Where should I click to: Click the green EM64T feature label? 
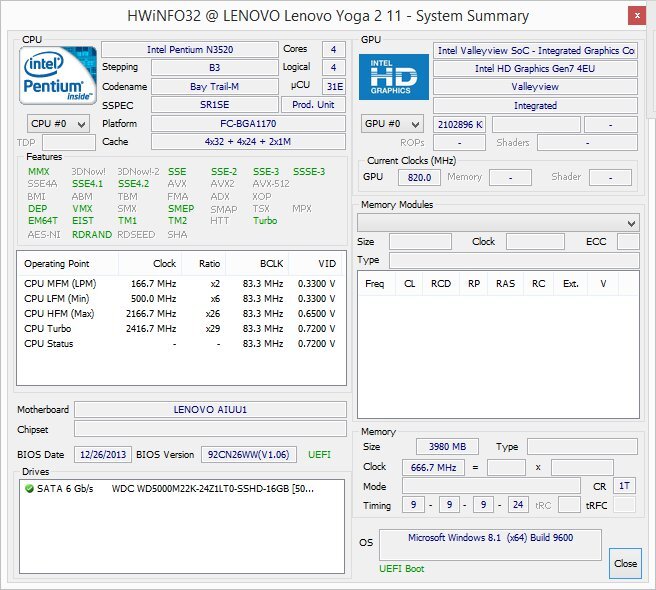tap(43, 221)
